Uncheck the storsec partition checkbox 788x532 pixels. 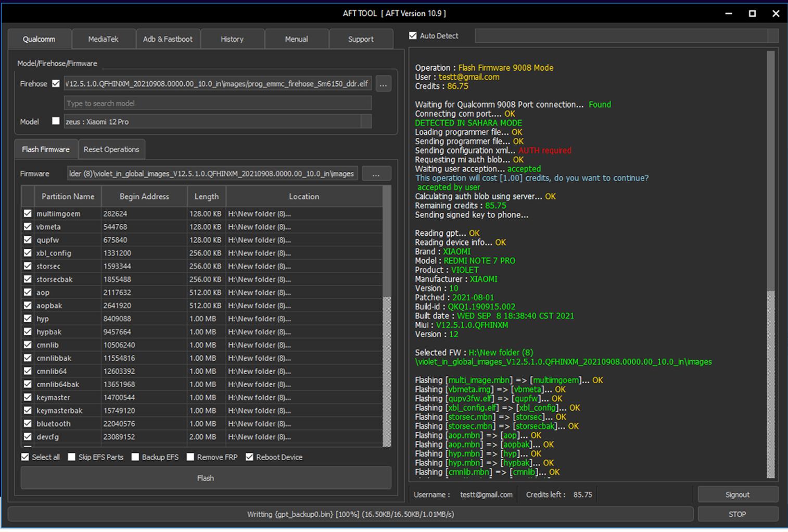pos(28,266)
